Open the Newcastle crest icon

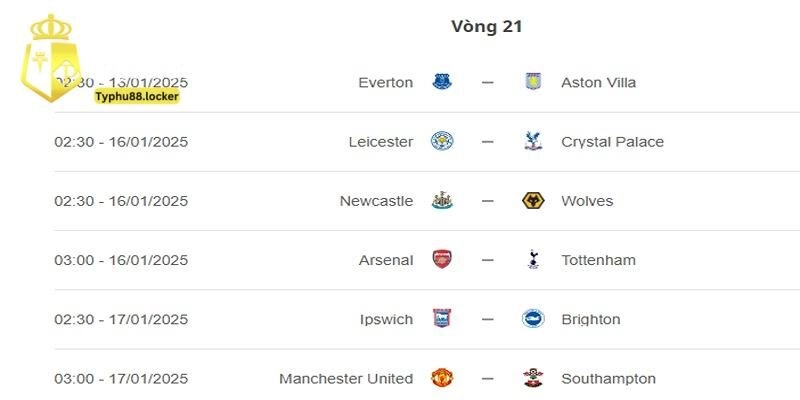point(442,201)
